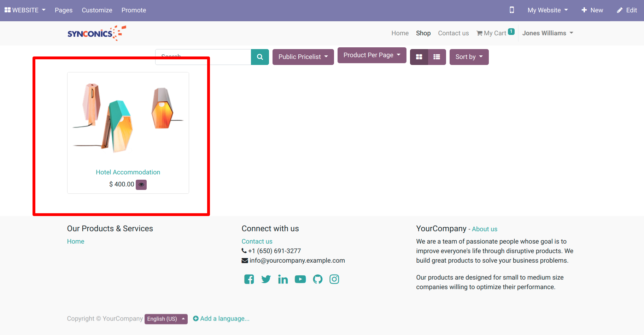644x335 pixels.
Task: Open the mobile preview icon
Action: (511, 10)
